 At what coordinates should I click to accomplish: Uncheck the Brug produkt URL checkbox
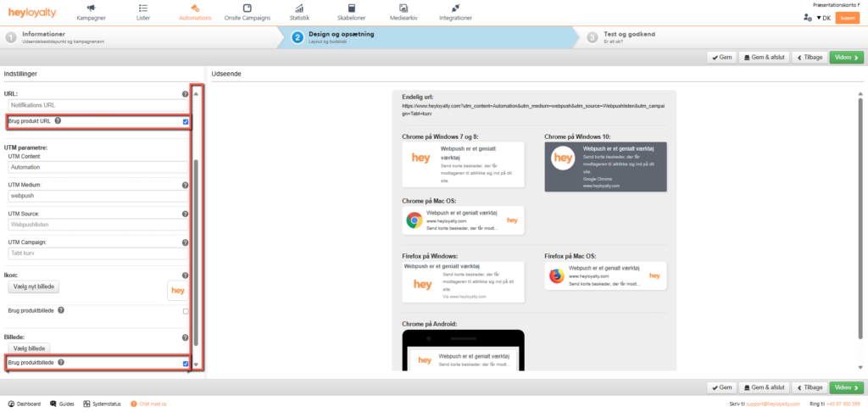click(x=185, y=122)
